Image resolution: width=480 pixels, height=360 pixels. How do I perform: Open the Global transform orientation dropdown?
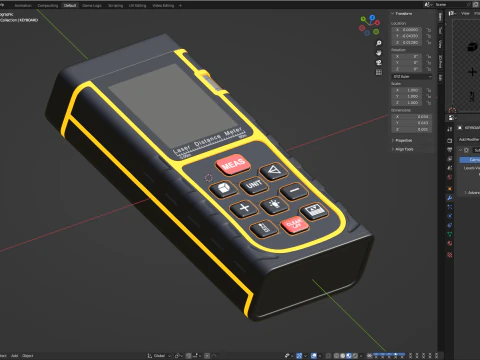pos(159,356)
